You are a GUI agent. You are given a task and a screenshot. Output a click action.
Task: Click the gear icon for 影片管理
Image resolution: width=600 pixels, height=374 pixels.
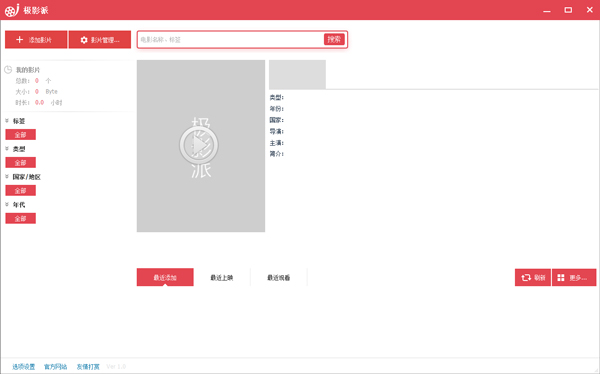click(84, 40)
